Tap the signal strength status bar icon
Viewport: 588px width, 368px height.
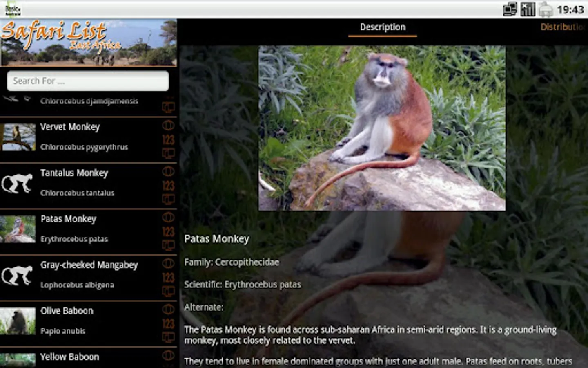pyautogui.click(x=528, y=9)
